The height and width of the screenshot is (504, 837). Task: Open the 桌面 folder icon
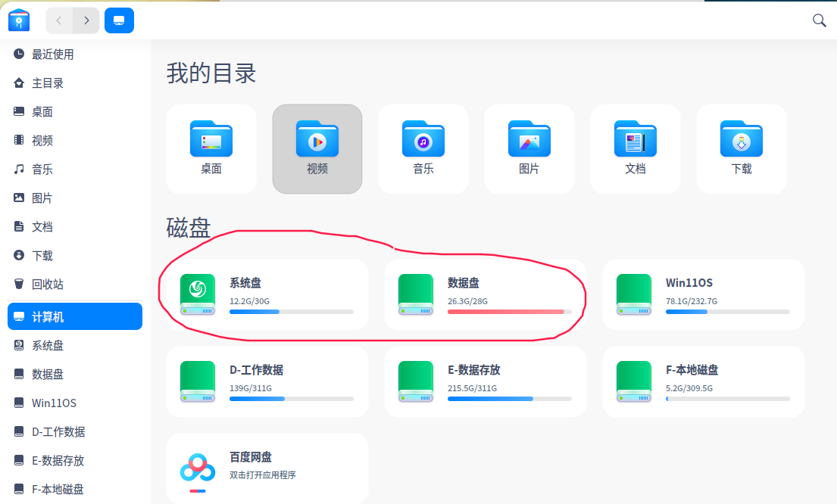[x=211, y=140]
